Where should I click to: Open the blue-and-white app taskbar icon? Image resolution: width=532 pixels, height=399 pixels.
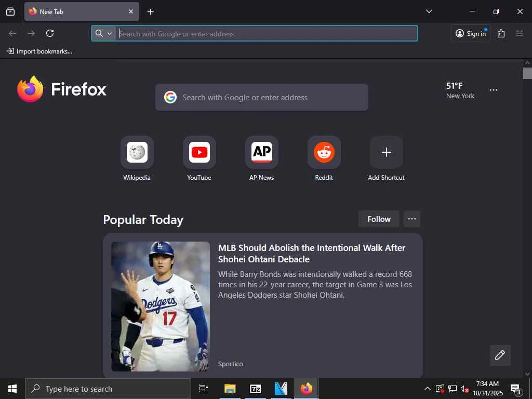(x=281, y=389)
